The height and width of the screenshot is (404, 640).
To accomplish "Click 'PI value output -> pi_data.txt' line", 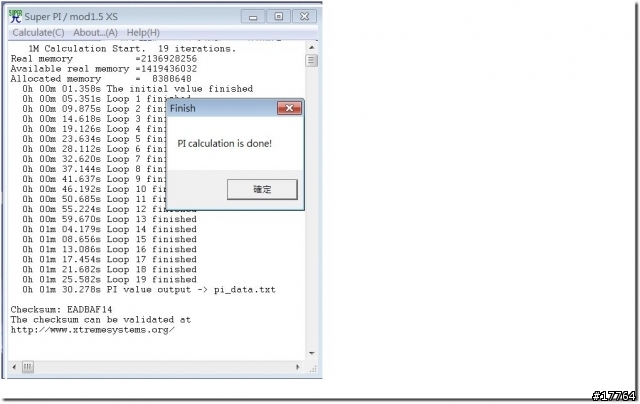I will (x=149, y=290).
